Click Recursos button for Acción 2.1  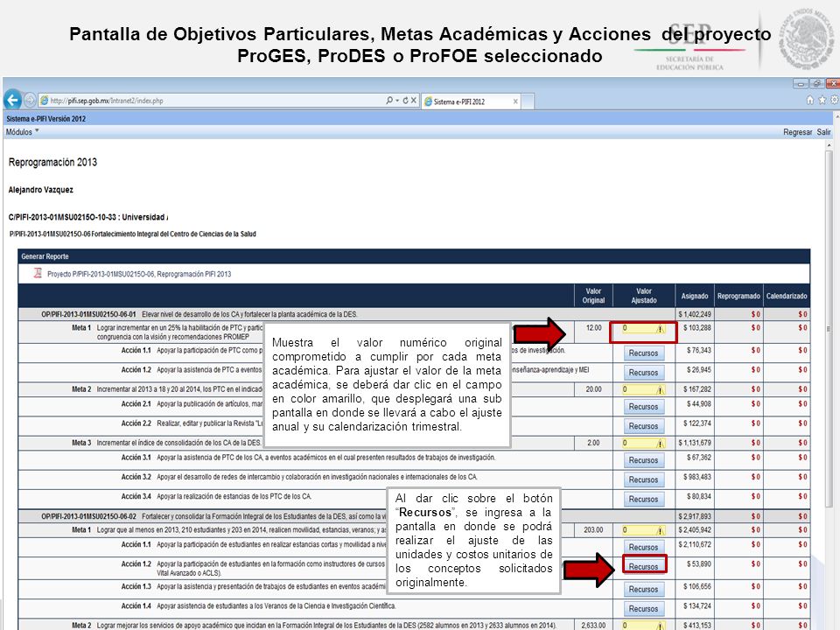click(643, 407)
